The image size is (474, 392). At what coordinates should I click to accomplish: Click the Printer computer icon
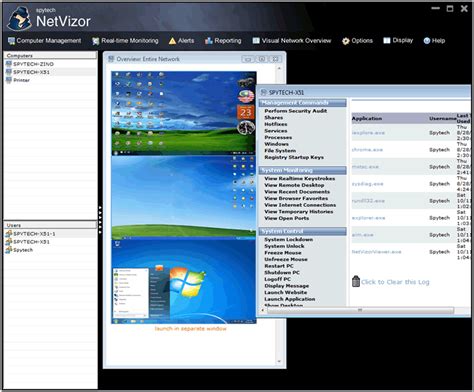[x=9, y=80]
